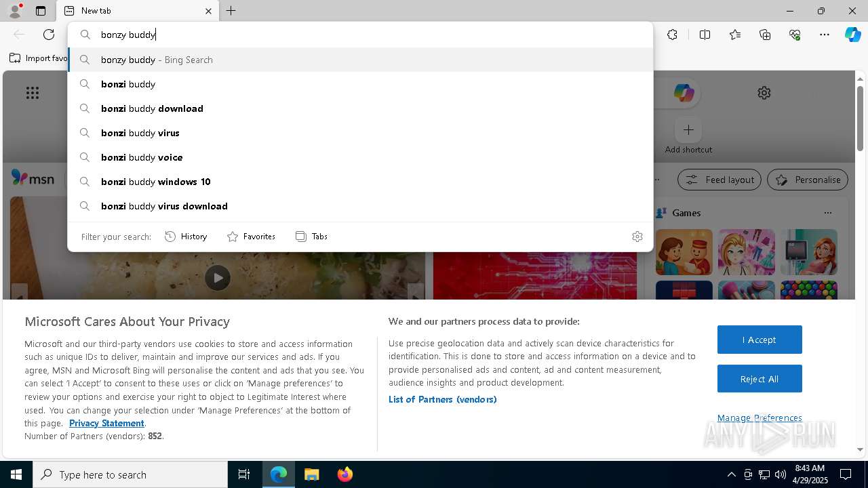This screenshot has width=868, height=488.
Task: Open the Windows Start menu
Action: [16, 474]
